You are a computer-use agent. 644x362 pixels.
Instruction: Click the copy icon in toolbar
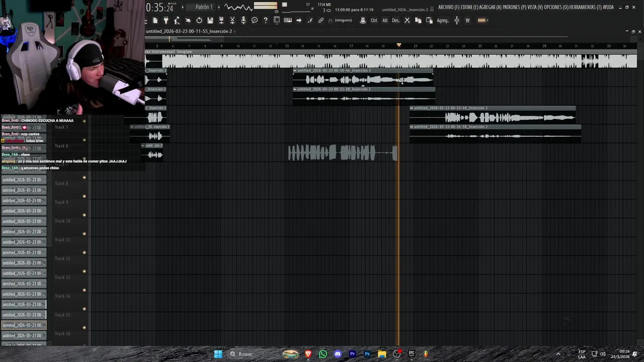coord(418,20)
